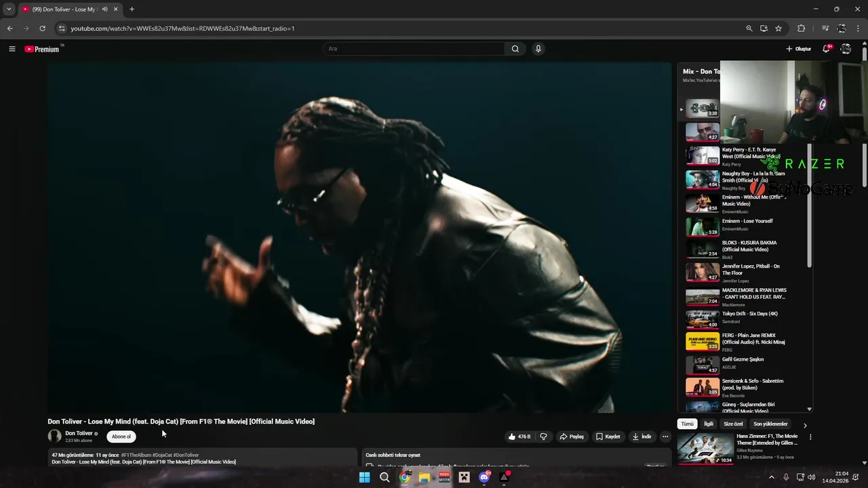This screenshot has height=488, width=868.
Task: Select Katy Perry - E.T. in mix playlist
Action: pos(744,156)
